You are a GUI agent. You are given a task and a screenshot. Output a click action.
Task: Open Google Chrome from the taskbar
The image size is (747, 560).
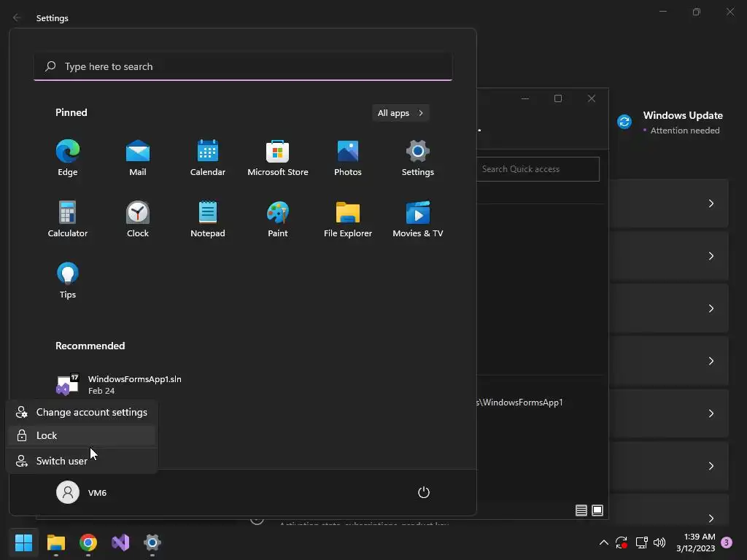pyautogui.click(x=88, y=542)
